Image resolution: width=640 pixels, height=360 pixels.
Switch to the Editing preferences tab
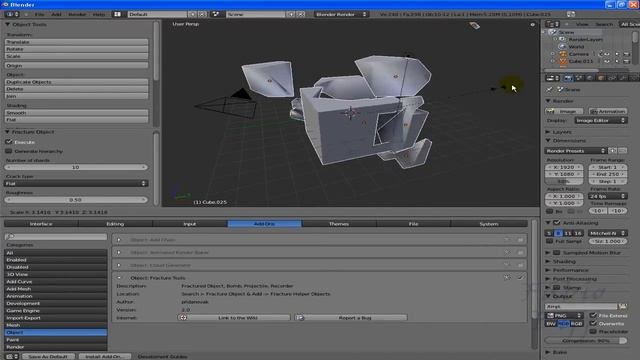[116, 224]
